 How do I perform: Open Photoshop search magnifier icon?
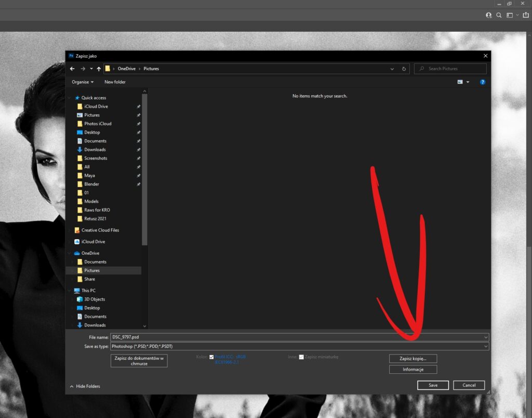pyautogui.click(x=499, y=16)
